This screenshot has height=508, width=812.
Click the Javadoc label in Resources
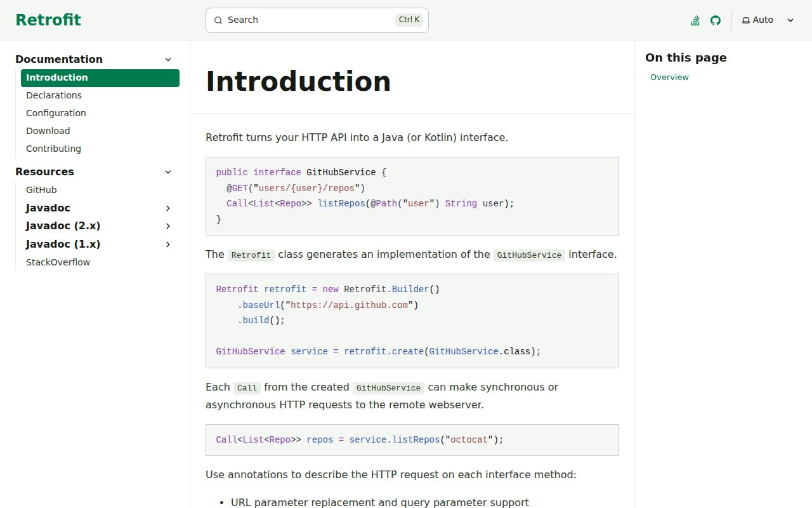[x=48, y=208]
